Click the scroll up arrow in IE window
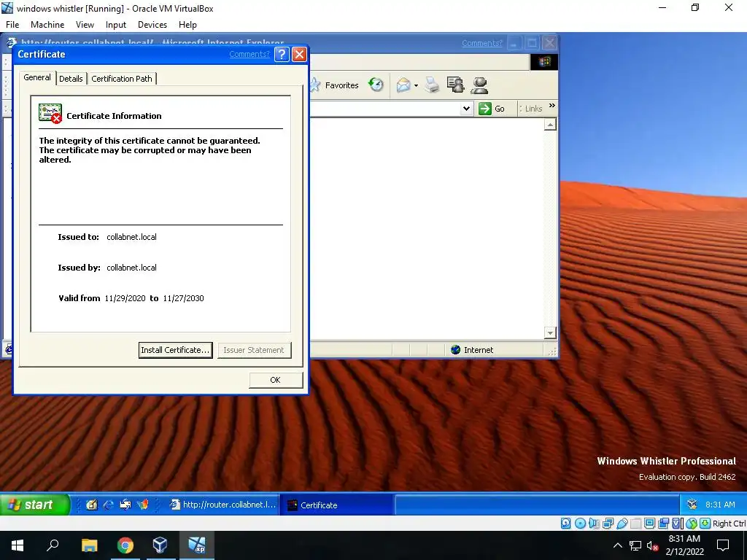 point(550,125)
